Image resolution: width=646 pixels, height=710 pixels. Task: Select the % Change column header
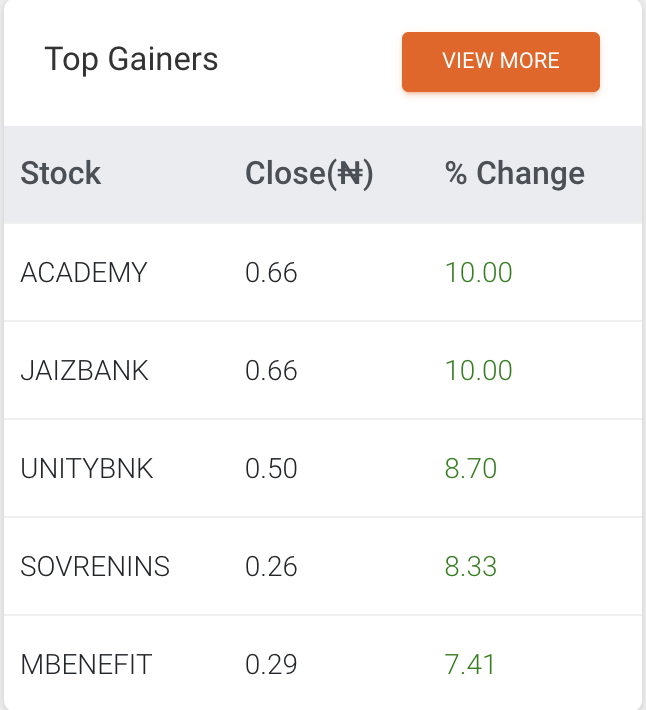[515, 174]
